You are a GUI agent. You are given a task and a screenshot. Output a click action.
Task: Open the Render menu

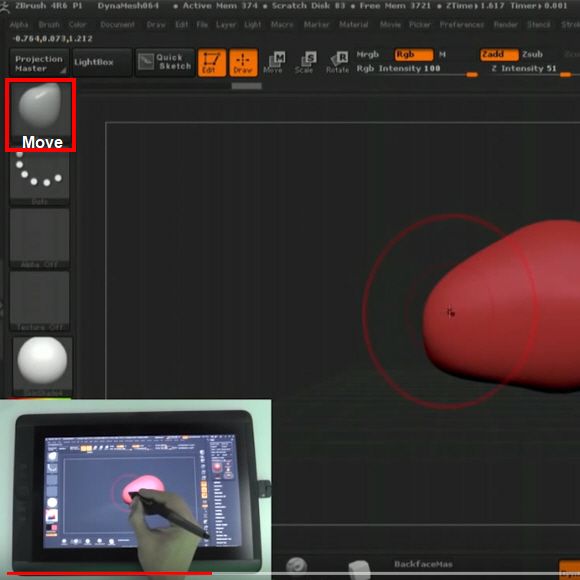(x=506, y=25)
